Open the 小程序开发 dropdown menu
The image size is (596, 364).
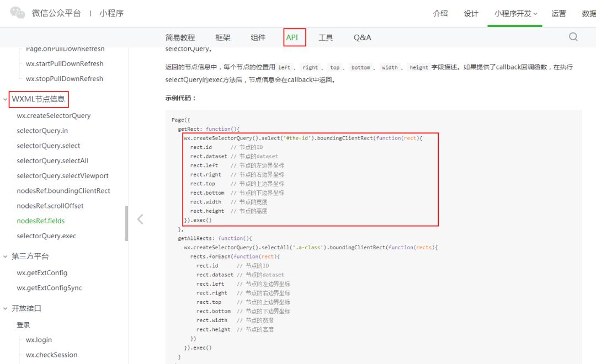tap(516, 13)
